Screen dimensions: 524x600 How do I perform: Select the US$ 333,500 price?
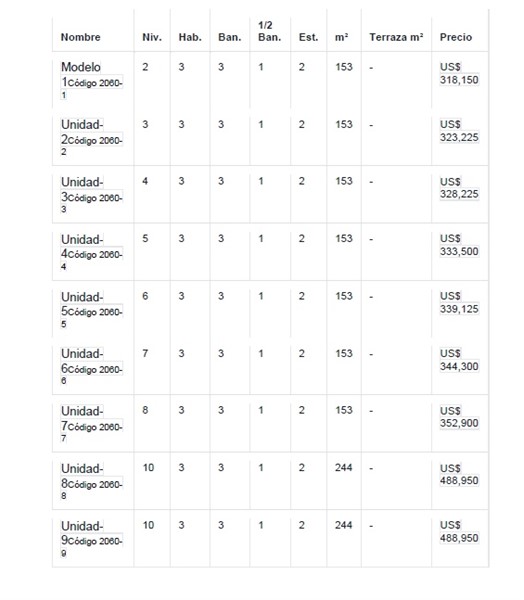coord(459,245)
